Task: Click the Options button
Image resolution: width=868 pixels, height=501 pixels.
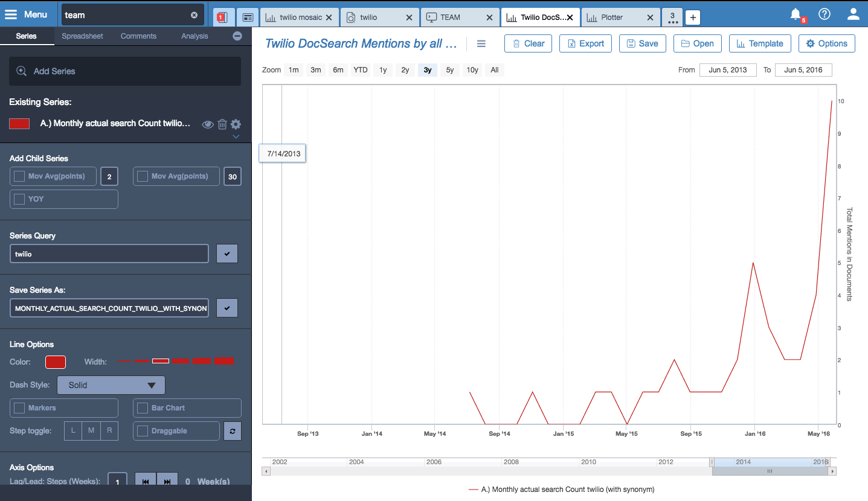Action: tap(827, 43)
